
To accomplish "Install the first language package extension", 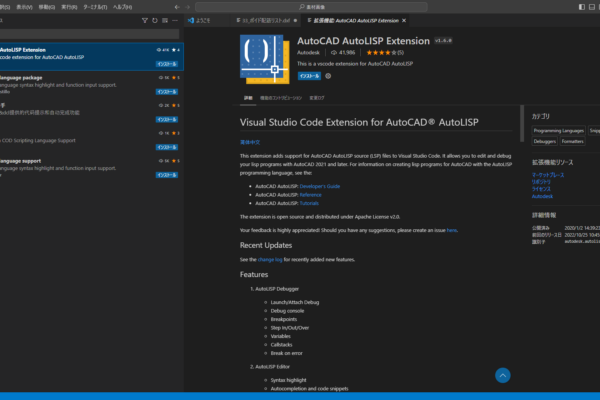I will [x=167, y=92].
